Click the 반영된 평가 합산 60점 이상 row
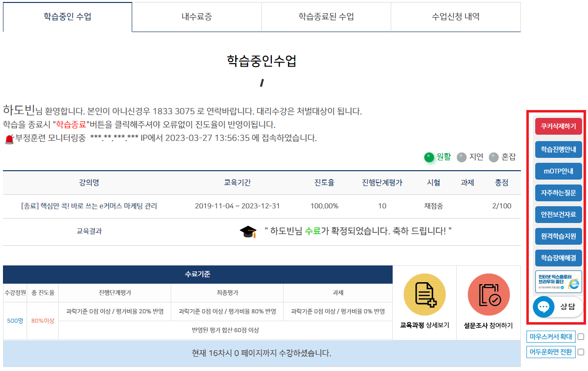The width and height of the screenshot is (588, 371). coord(225,330)
